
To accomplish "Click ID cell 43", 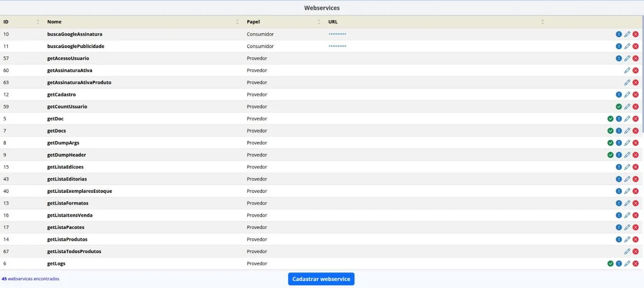I will click(6, 179).
